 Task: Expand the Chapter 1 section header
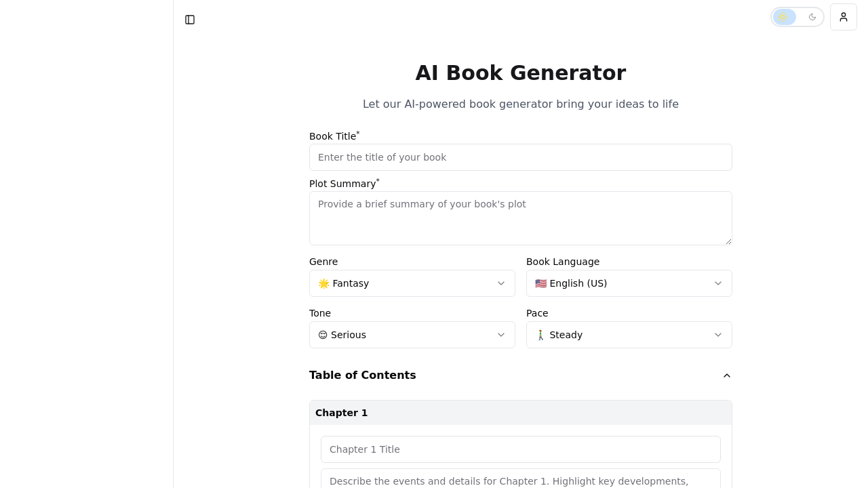(x=521, y=413)
